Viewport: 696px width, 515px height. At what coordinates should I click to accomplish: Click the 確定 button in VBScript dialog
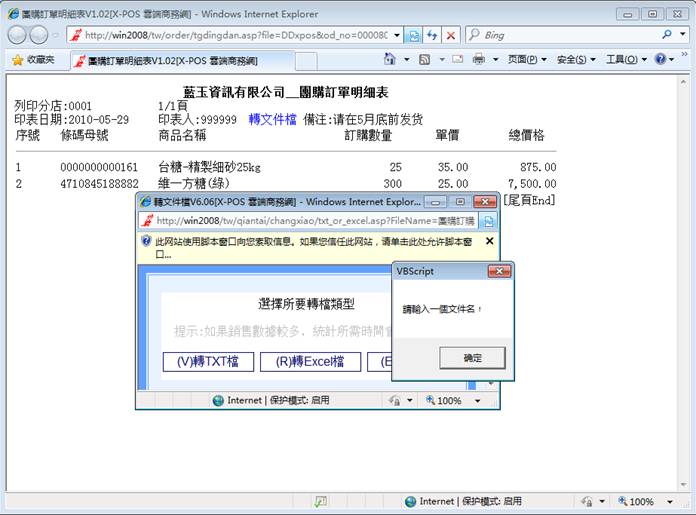click(472, 358)
